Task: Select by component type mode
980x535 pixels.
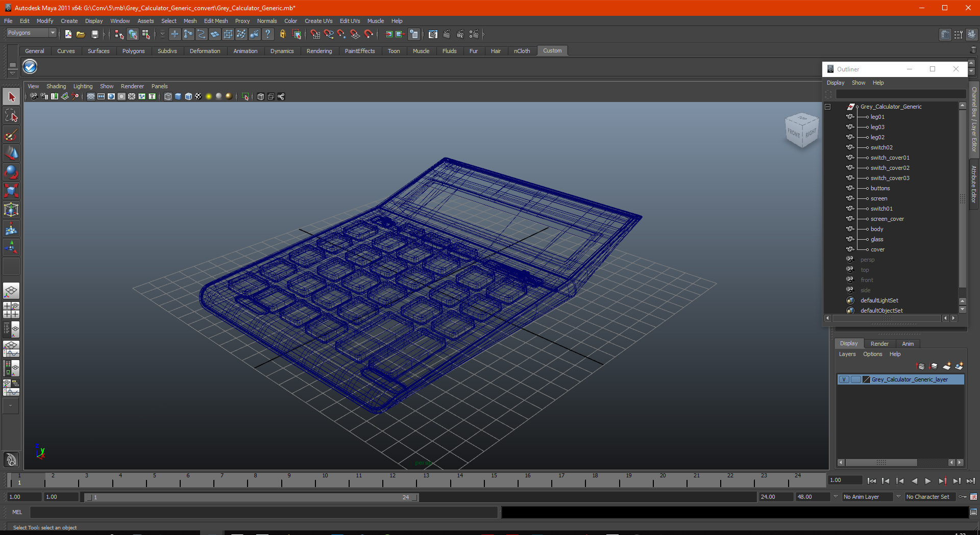Action: tap(146, 34)
